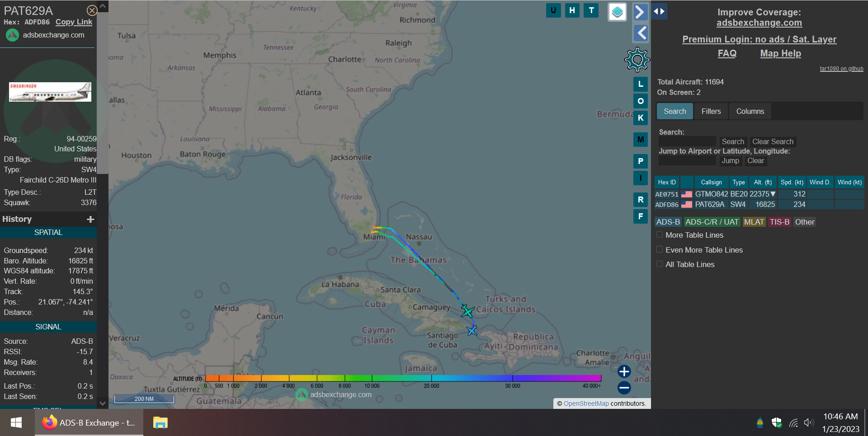Viewport: 868px width, 436px height.
Task: Click the Copy Link link
Action: point(74,22)
